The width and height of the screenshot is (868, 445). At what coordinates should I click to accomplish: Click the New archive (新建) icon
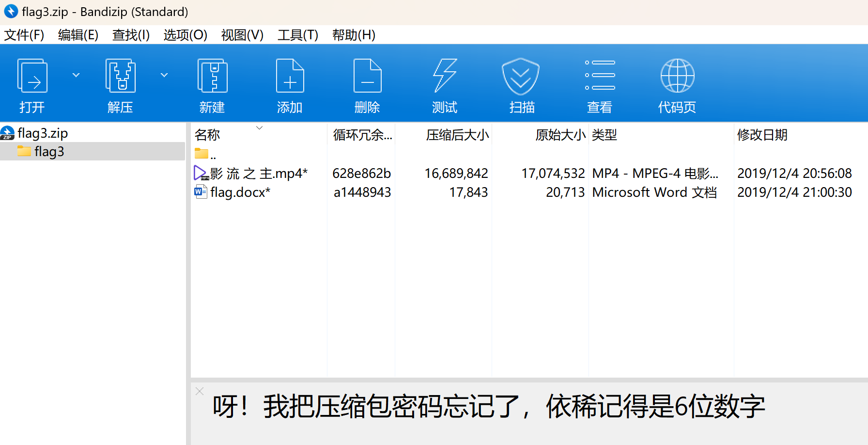coord(212,76)
